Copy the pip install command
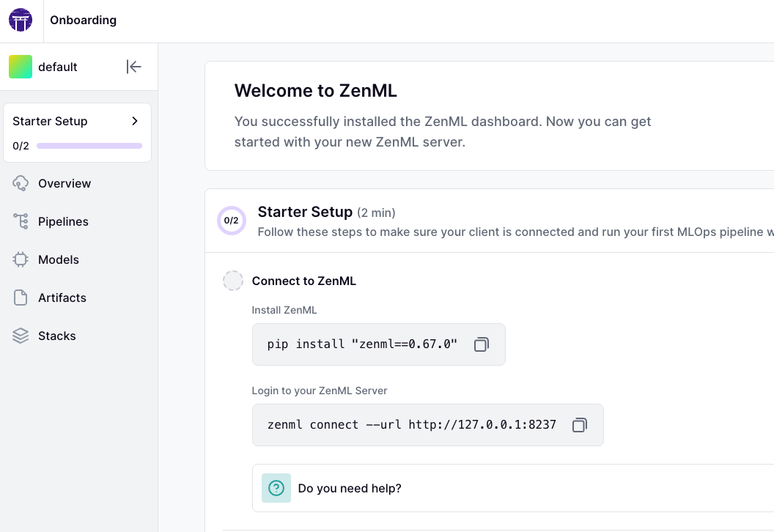 click(x=482, y=344)
